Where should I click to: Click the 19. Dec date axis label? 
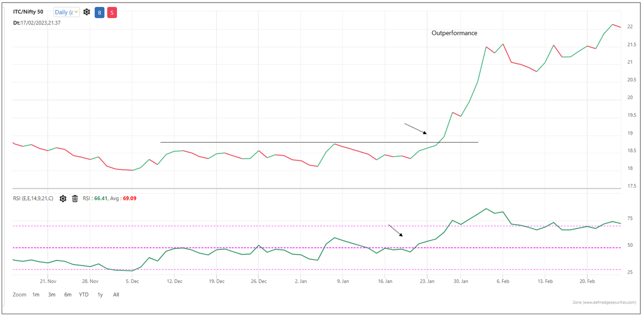tap(216, 281)
